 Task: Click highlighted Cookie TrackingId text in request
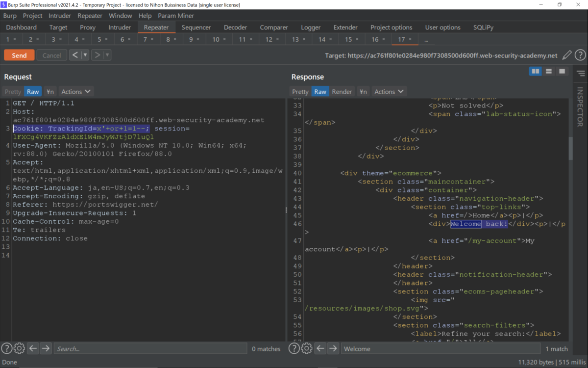point(81,129)
